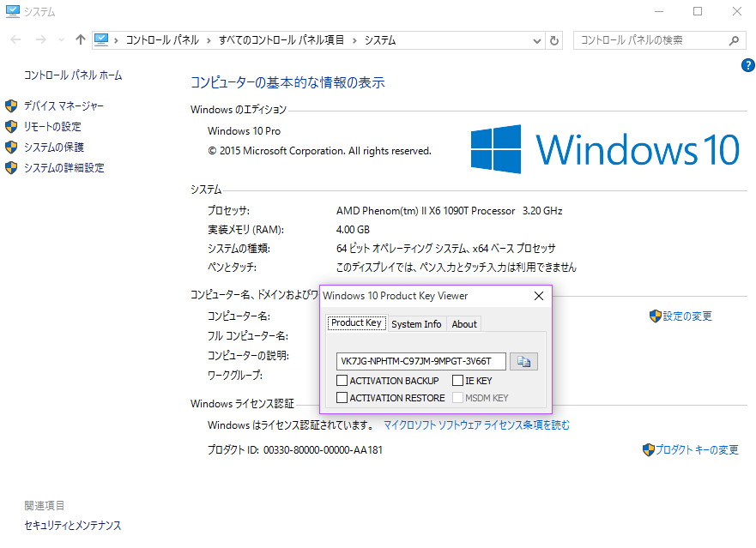Switch to the Product Key tab
The width and height of the screenshot is (756, 548).
(x=356, y=322)
